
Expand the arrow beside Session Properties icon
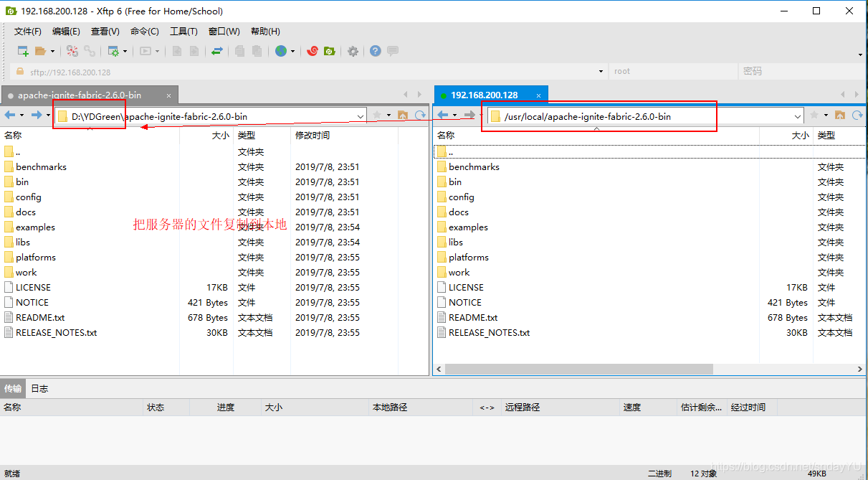(x=125, y=52)
